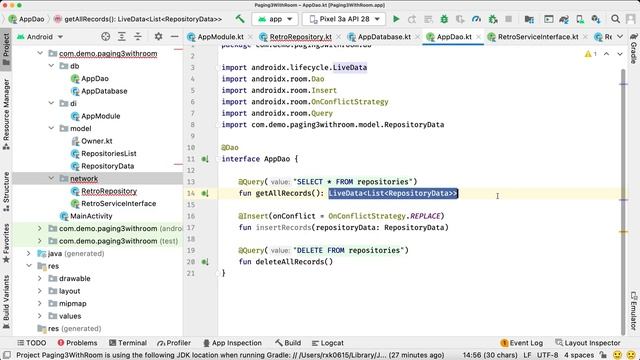
Task: Open the Terminal tool window
Action: [x=128, y=343]
